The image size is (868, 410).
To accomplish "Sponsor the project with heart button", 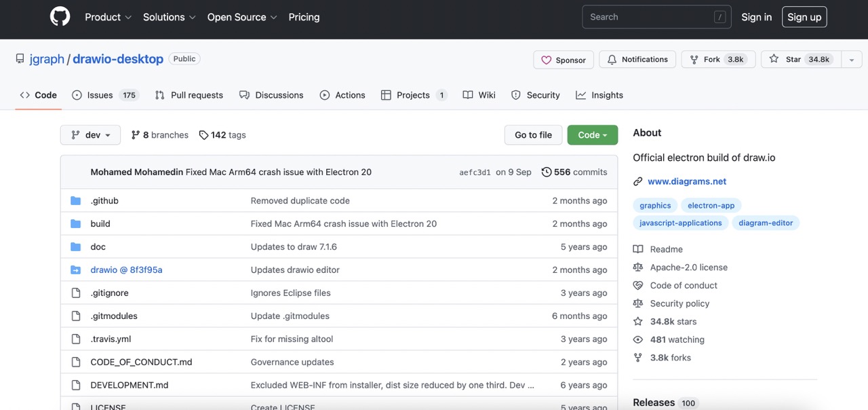I will (x=564, y=60).
